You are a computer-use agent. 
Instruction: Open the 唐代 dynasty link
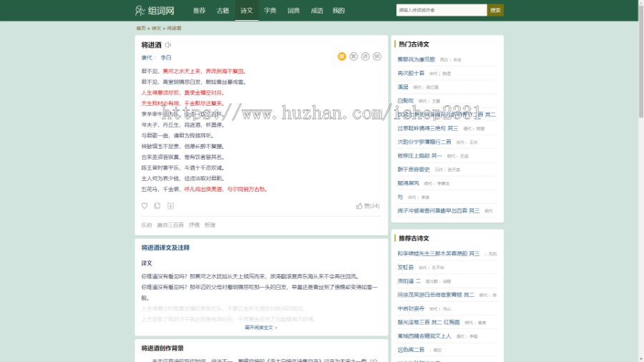[147, 58]
